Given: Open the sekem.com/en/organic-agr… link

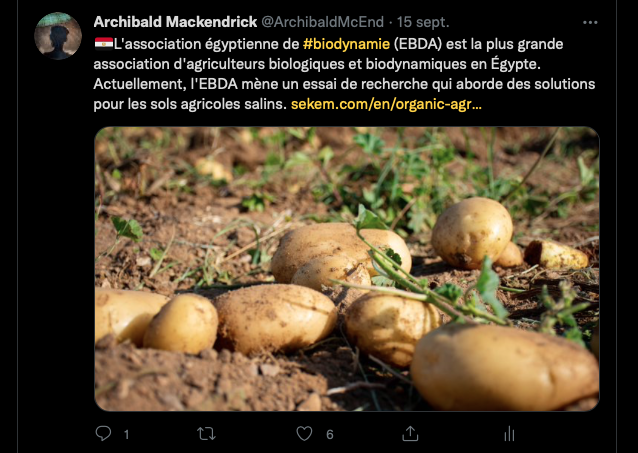Looking at the screenshot, I should point(386,104).
